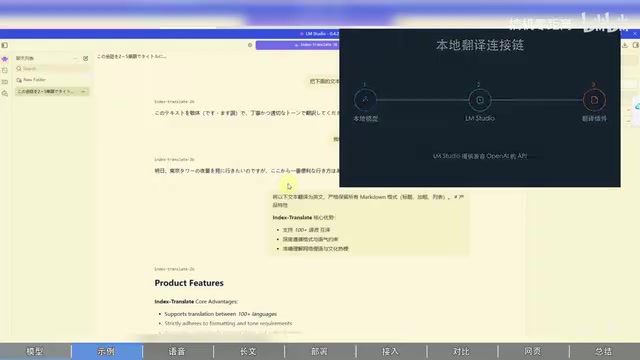
Task: Select the 部署 chapter tab
Action: [320, 351]
